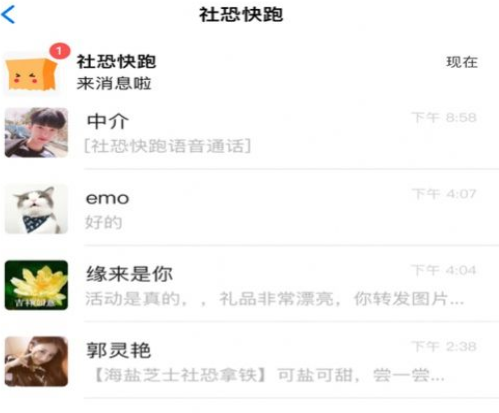This screenshot has width=499, height=413.
Task: Tap the cat avatar for emo
Action: 36,209
